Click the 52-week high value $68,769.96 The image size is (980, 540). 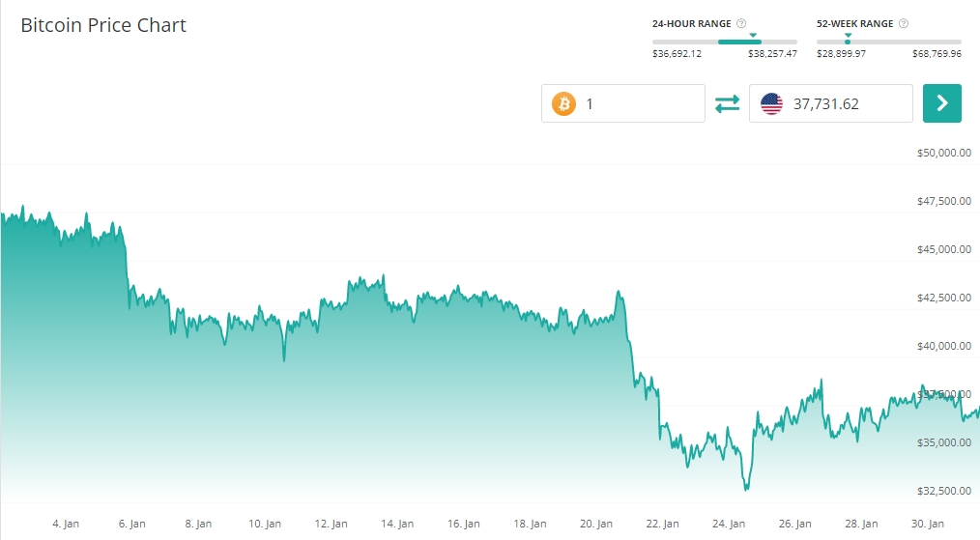(x=937, y=54)
